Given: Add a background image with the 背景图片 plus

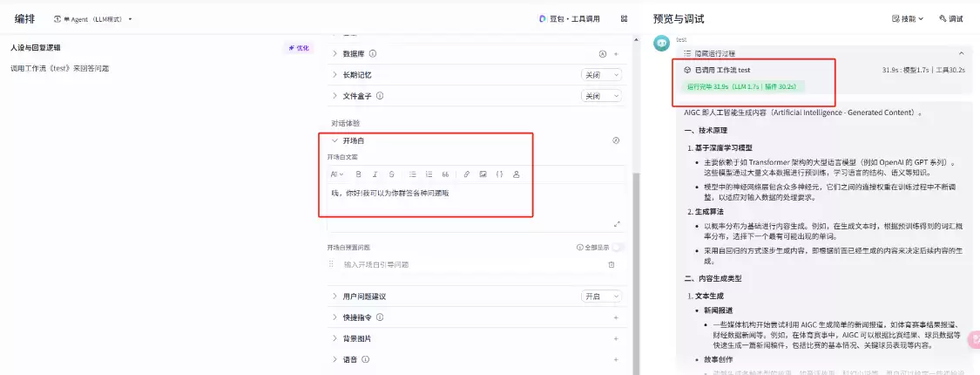Looking at the screenshot, I should 616,338.
